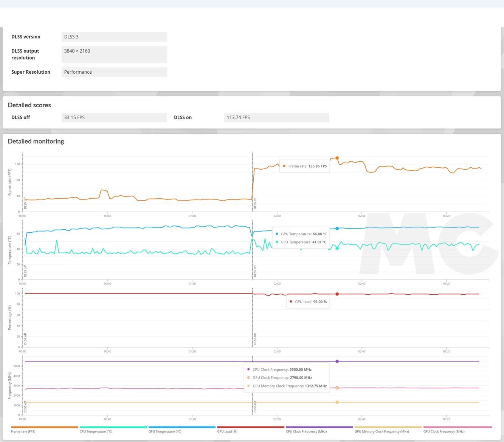
Task: Click the green CPU temperature data point
Action: tap(337, 248)
